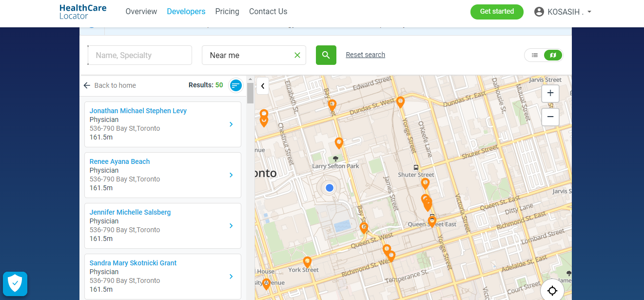Viewport: 644px width, 300px height.
Task: Zoom in on the map
Action: (x=550, y=93)
